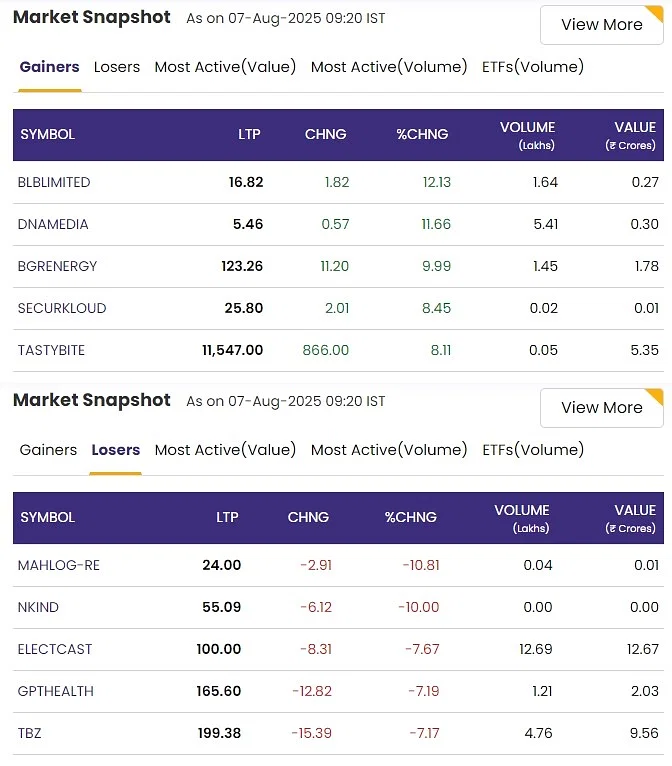Switch to Gainers tab in bottom panel

pos(48,450)
